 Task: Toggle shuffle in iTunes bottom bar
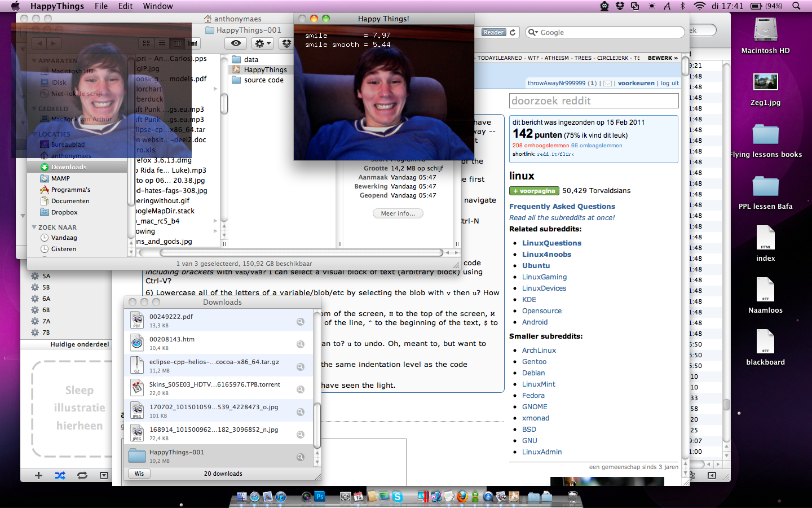(x=60, y=475)
